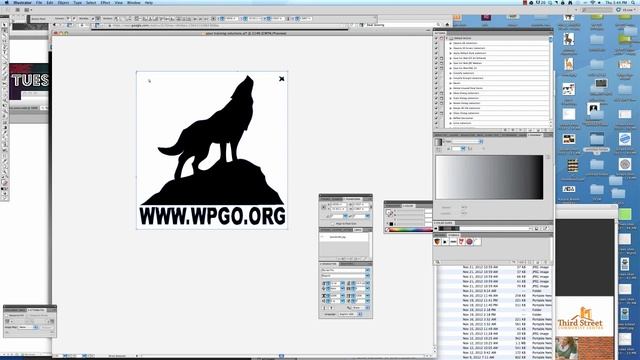
Task: Click the gradient fill thumbnail in Gradient panel
Action: tap(438, 142)
